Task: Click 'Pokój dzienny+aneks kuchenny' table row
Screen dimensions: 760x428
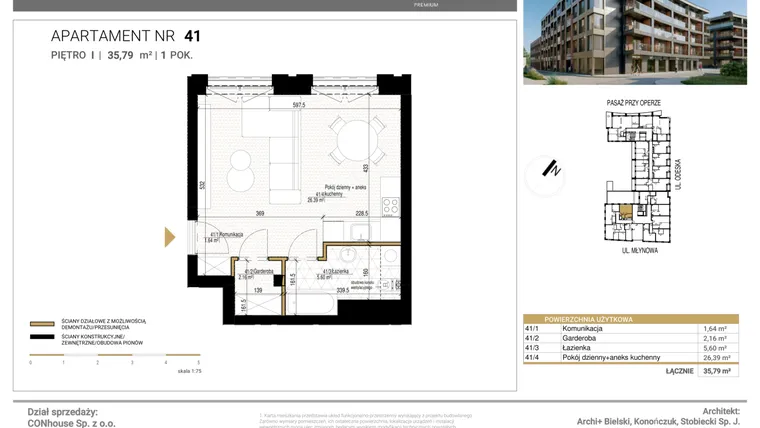Action: (611, 358)
